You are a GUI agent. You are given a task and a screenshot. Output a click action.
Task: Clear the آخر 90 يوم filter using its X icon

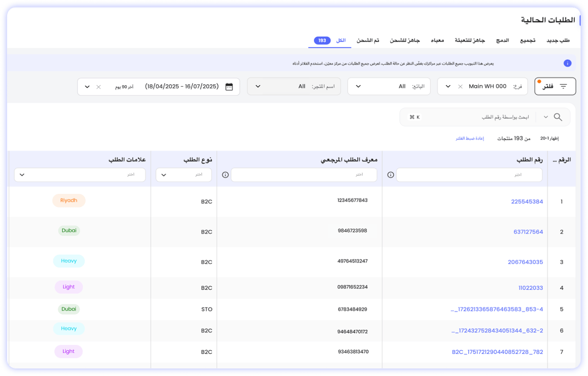98,86
